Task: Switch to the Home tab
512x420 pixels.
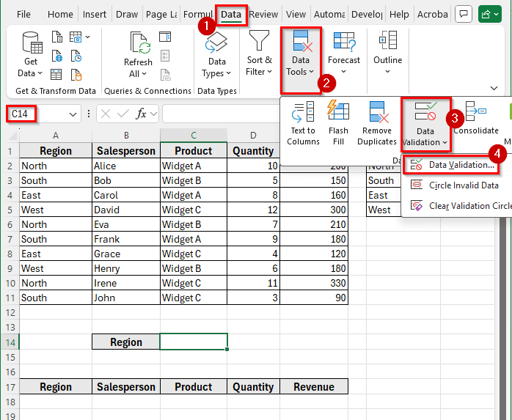Action: 60,15
